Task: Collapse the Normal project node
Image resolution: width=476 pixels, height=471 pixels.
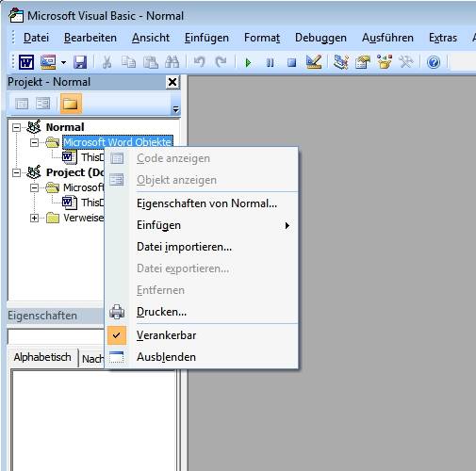Action: tap(16, 127)
